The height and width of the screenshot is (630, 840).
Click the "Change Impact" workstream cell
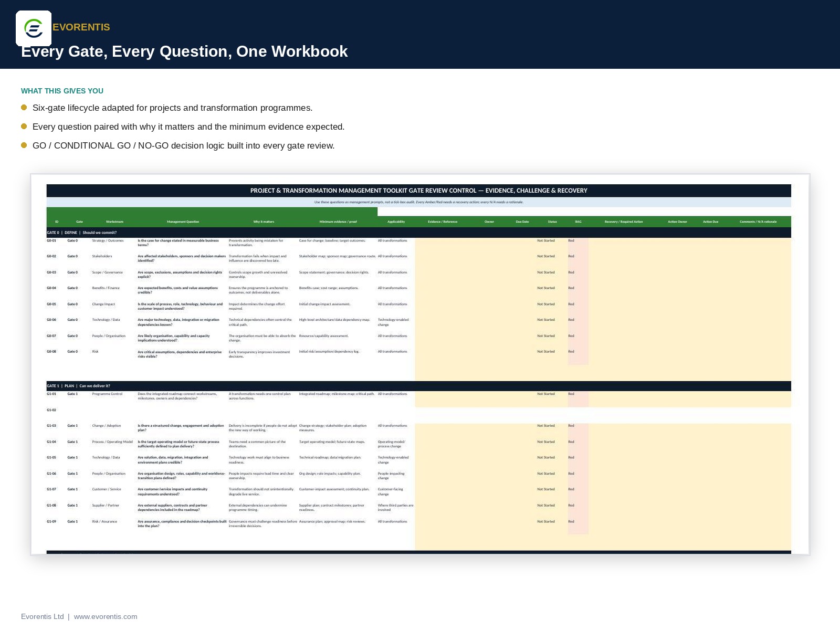point(103,304)
